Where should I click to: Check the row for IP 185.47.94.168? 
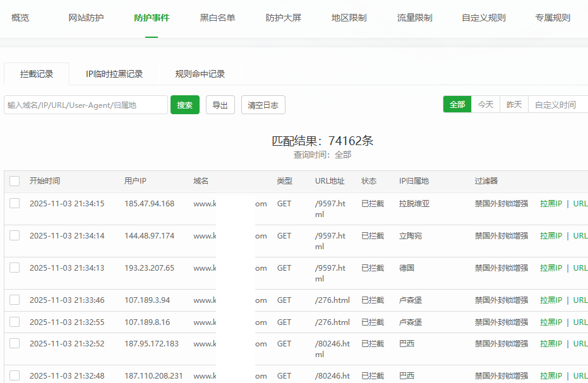(15, 203)
